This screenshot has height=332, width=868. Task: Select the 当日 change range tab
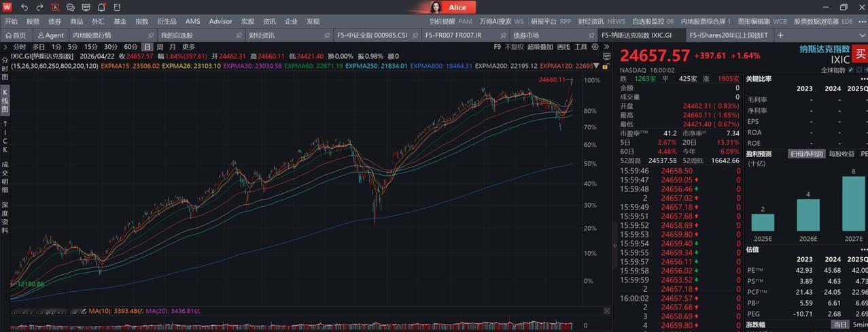tap(841, 325)
